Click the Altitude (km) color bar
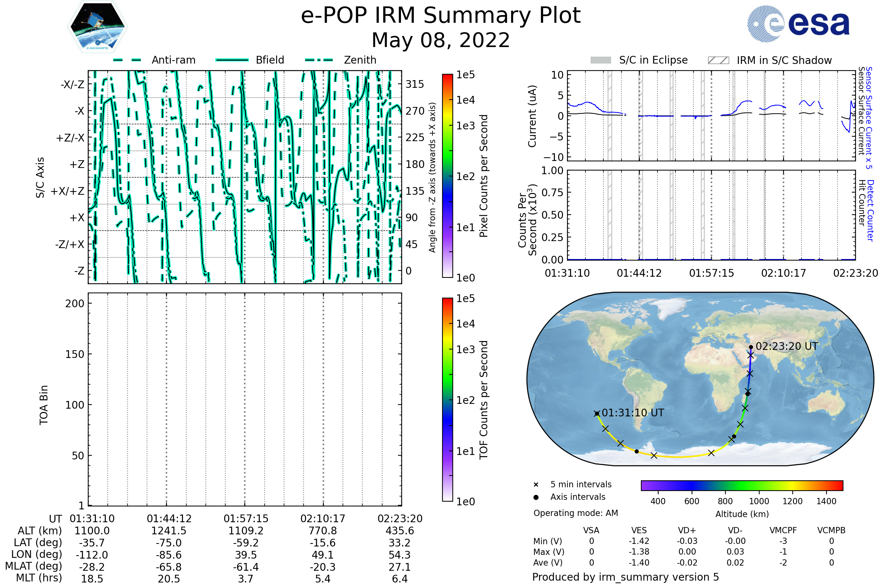 pyautogui.click(x=742, y=485)
